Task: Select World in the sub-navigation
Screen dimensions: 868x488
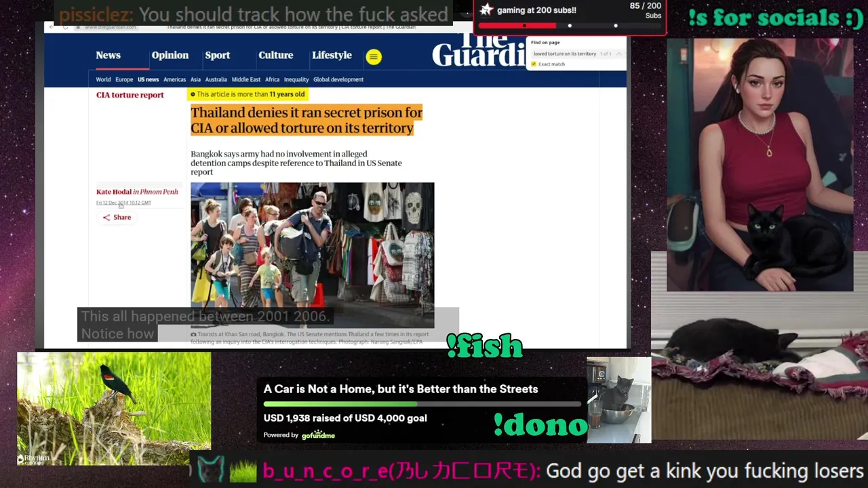Action: coord(103,79)
